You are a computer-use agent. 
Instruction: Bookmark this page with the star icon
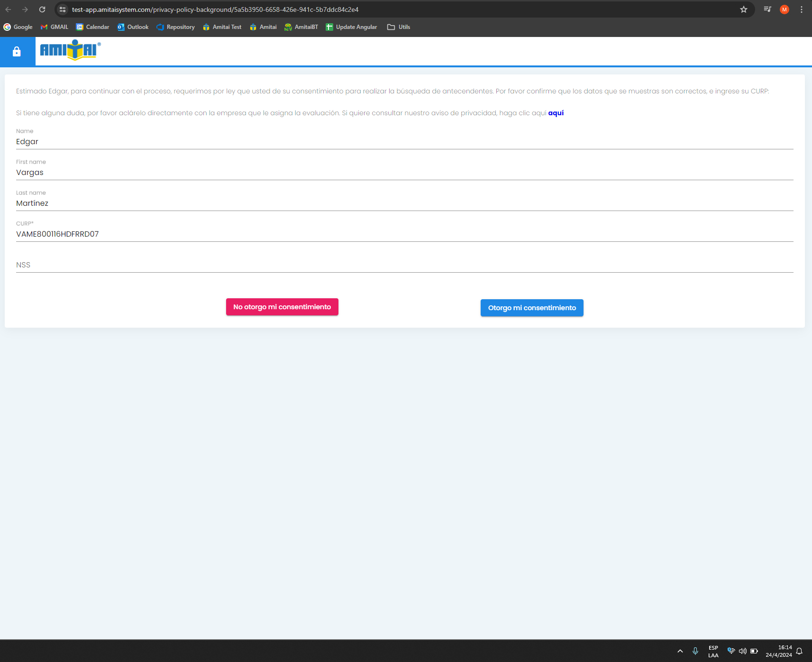(743, 9)
